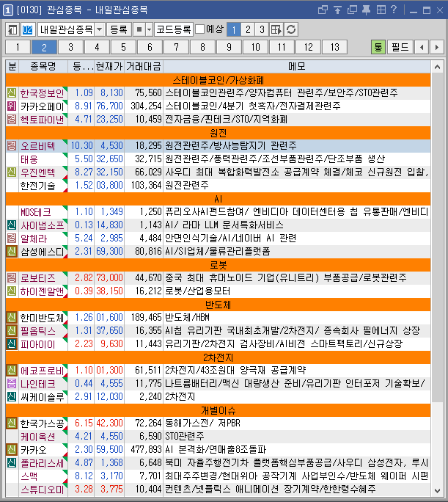Click the 등록 button
This screenshot has width=448, height=502.
click(x=119, y=30)
